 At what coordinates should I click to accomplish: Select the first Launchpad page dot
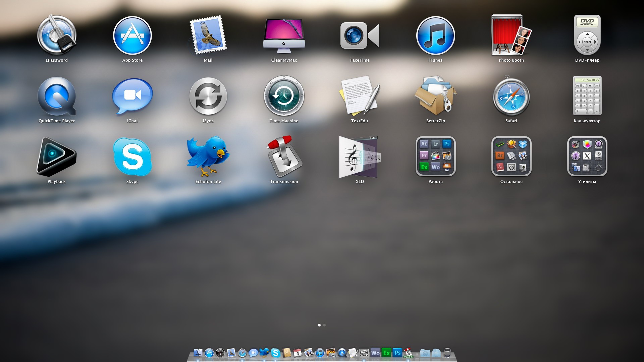(319, 325)
